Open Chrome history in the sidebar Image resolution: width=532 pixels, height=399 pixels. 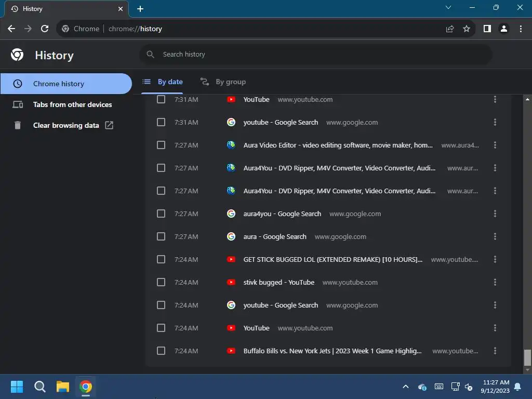tap(66, 84)
